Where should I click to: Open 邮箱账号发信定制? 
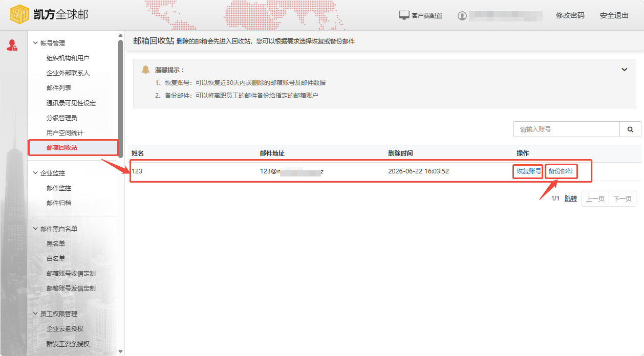pyautogui.click(x=71, y=288)
